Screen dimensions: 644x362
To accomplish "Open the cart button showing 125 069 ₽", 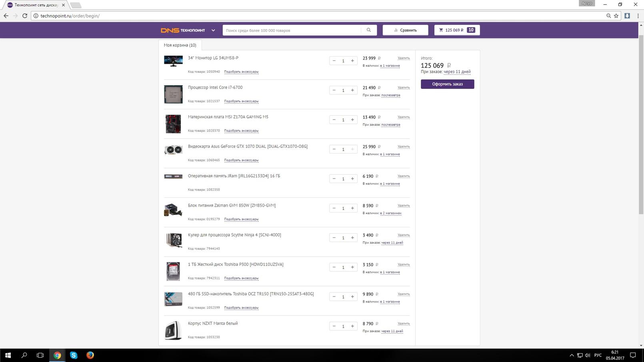I will [457, 30].
